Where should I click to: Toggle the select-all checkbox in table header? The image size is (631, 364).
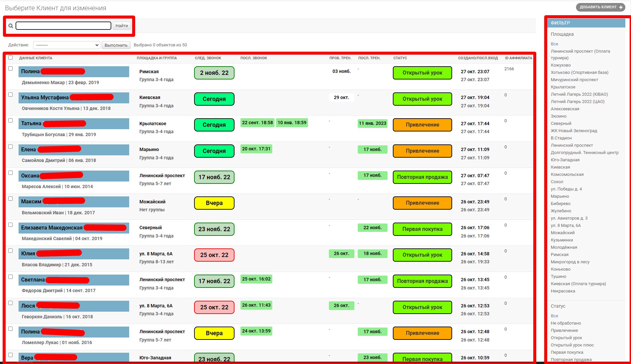(10, 58)
